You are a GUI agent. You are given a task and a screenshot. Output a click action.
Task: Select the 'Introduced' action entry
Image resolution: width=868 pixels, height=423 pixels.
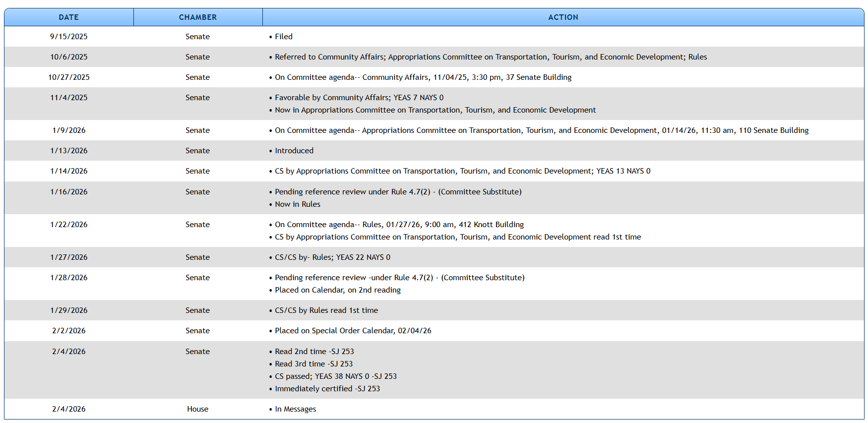pyautogui.click(x=294, y=151)
